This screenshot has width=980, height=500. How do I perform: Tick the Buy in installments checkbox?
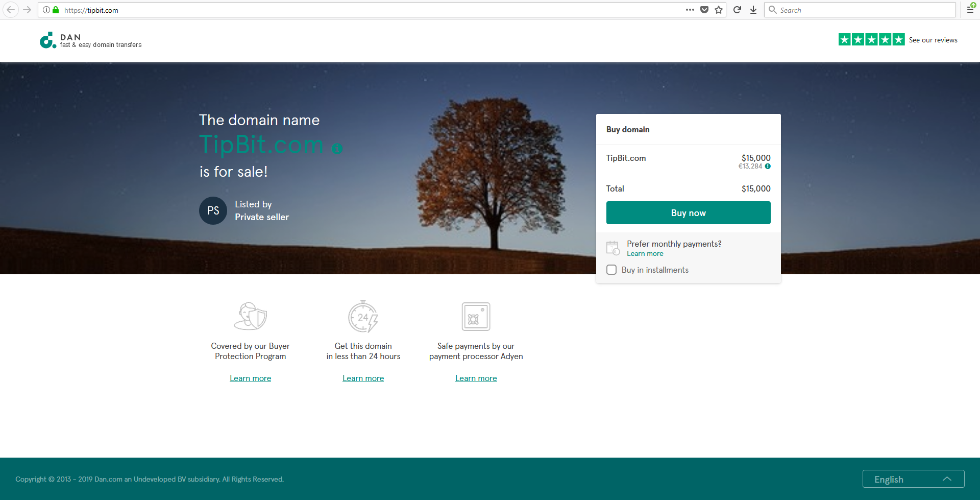[611, 270]
